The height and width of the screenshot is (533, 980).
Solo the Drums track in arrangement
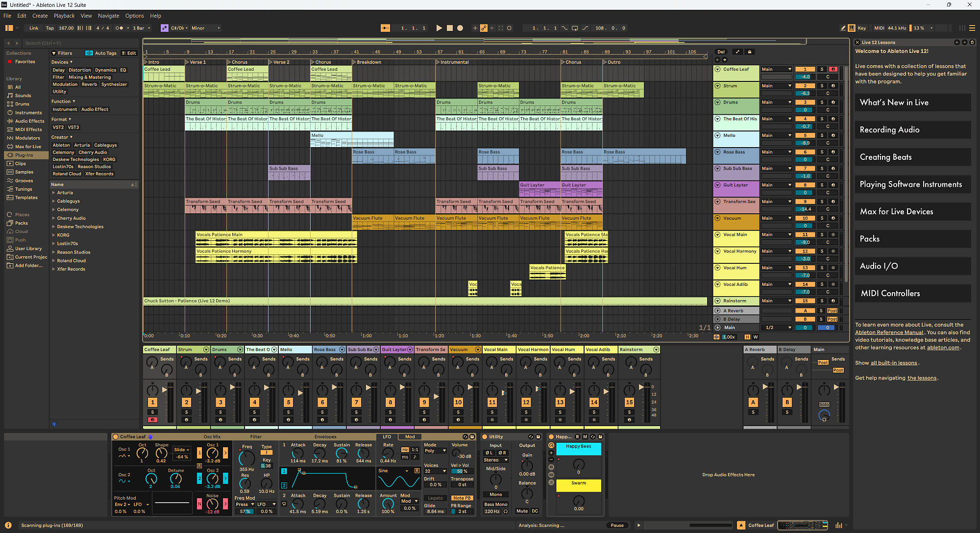[x=822, y=102]
